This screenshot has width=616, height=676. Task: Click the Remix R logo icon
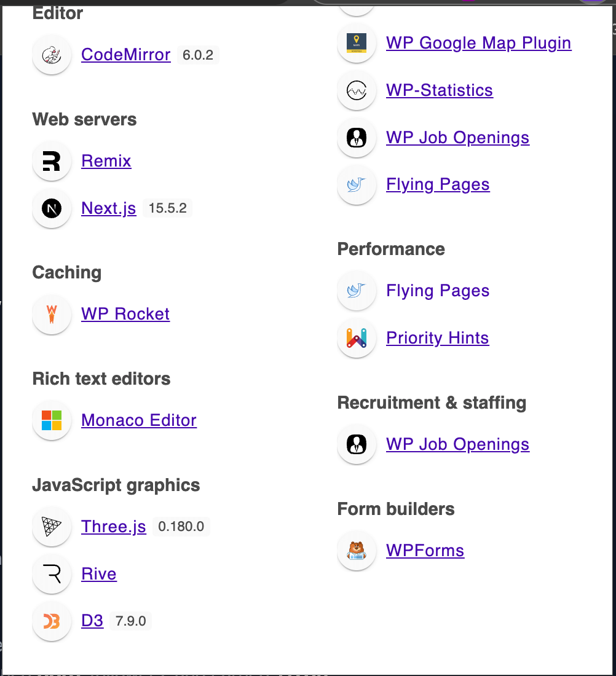[52, 161]
